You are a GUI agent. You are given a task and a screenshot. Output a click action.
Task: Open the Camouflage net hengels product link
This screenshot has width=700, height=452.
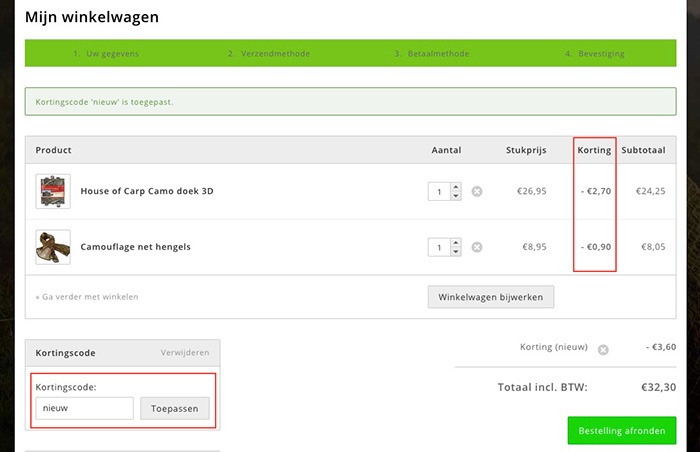(135, 247)
